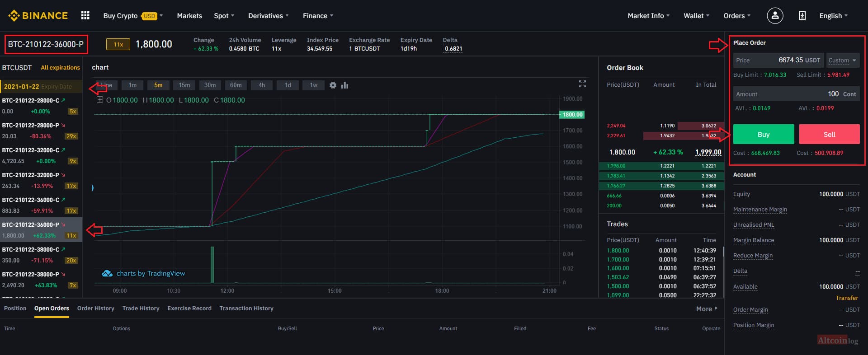Show the Transaction History tab

tap(246, 308)
